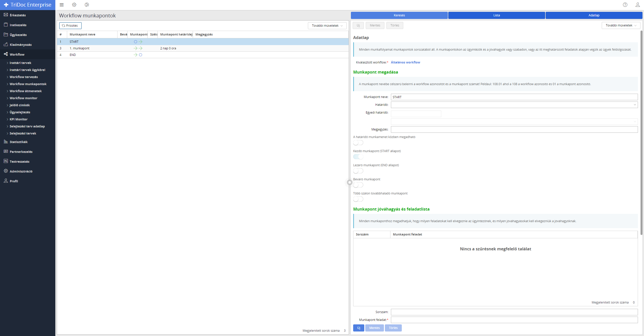644x336 pixels.
Task: Open the settings gear icon in top bar
Action: [74, 5]
